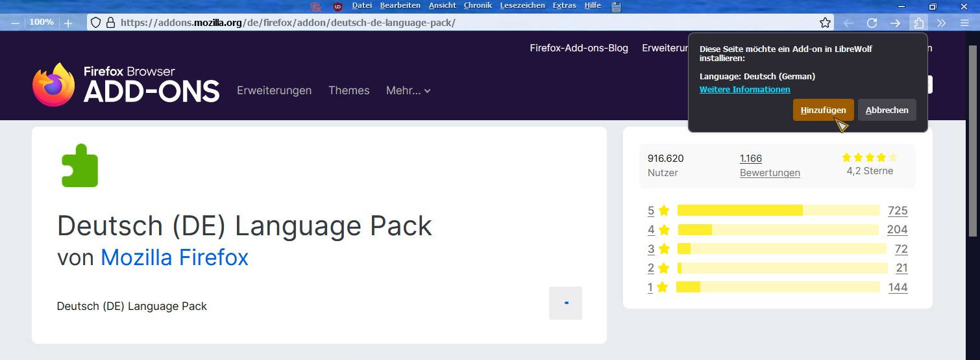Click the 916.620 Nutzer count
The image size is (980, 360).
click(x=666, y=165)
